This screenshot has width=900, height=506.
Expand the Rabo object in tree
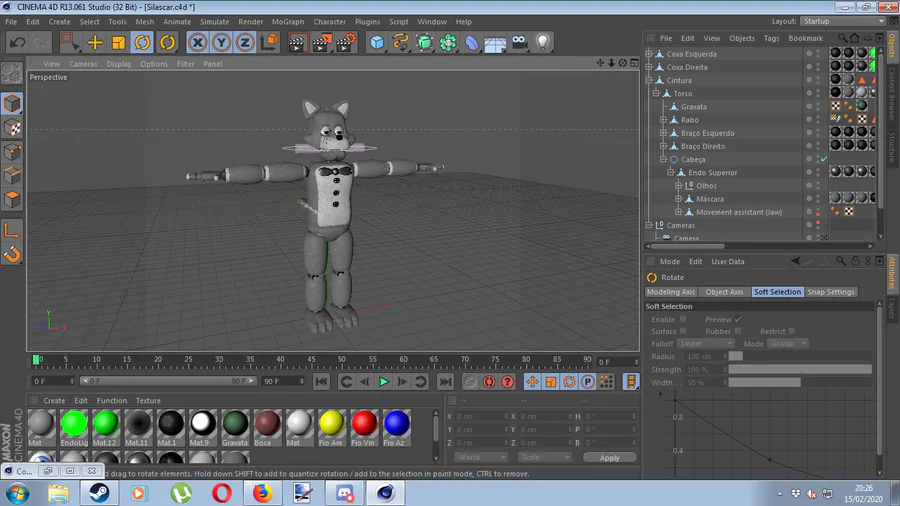[x=662, y=120]
